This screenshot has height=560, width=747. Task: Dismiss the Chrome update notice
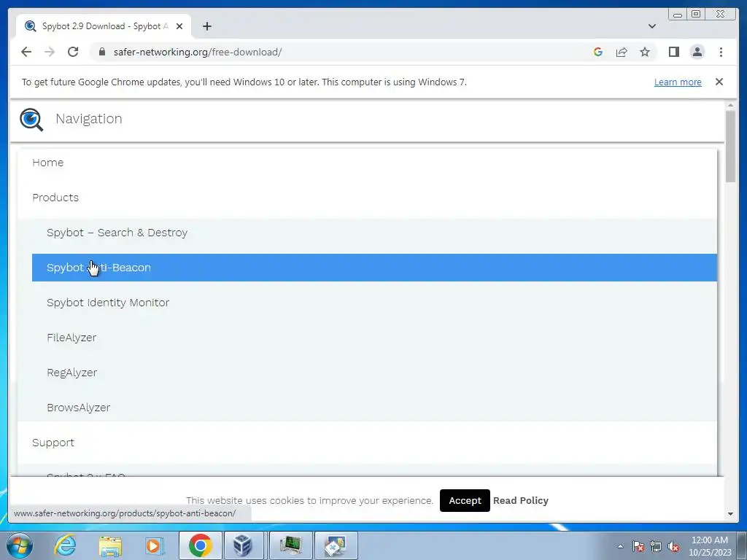pyautogui.click(x=719, y=82)
